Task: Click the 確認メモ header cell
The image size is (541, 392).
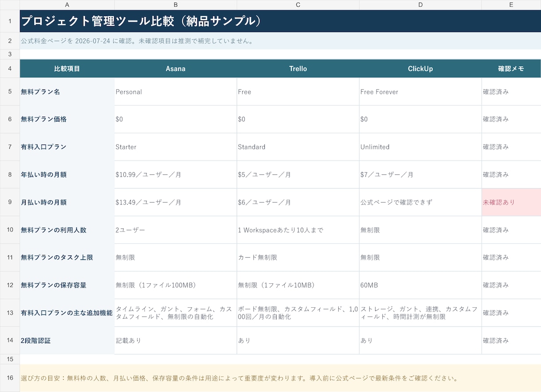Action: 511,69
